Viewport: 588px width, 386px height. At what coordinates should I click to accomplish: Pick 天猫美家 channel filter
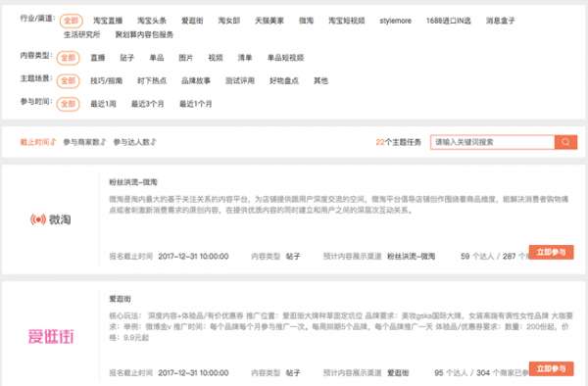[x=269, y=21]
